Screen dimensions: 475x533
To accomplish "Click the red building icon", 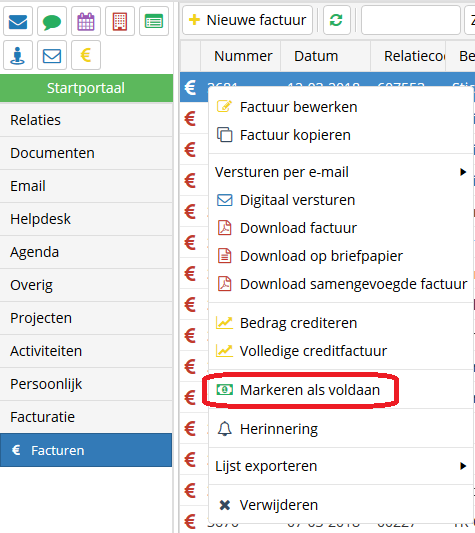I will click(x=120, y=21).
